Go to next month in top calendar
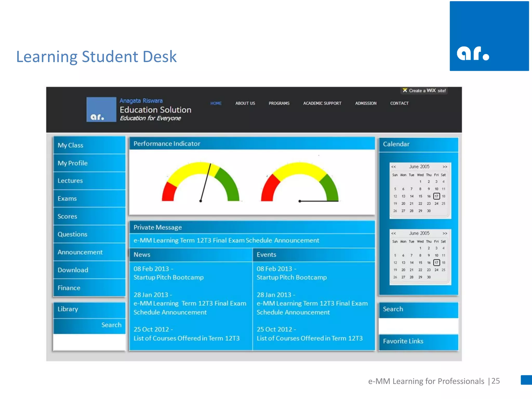532x399 pixels. click(445, 167)
